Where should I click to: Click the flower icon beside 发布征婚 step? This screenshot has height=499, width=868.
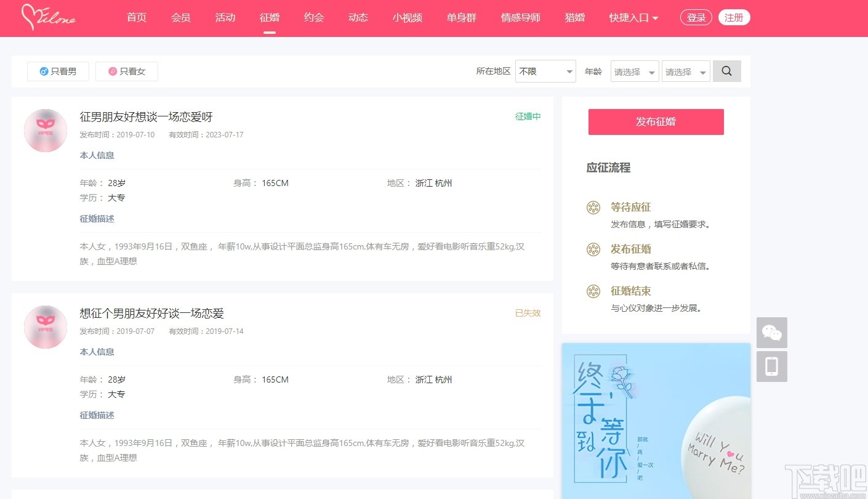coord(593,249)
